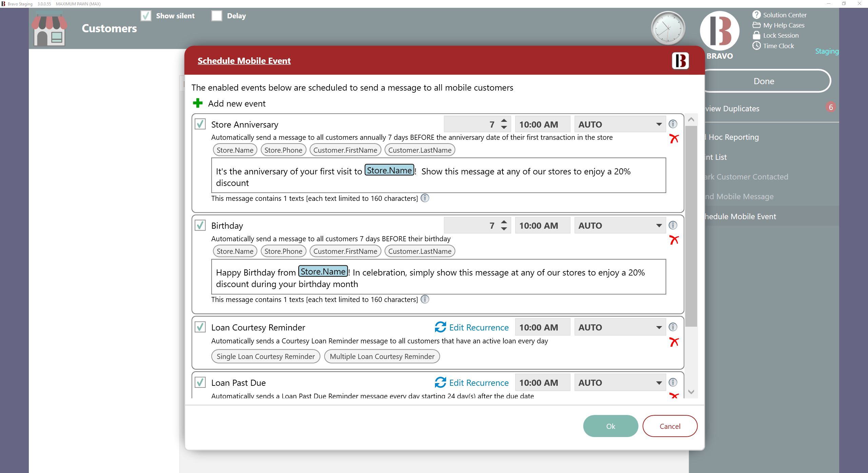
Task: Click the Cancel button
Action: 670,426
